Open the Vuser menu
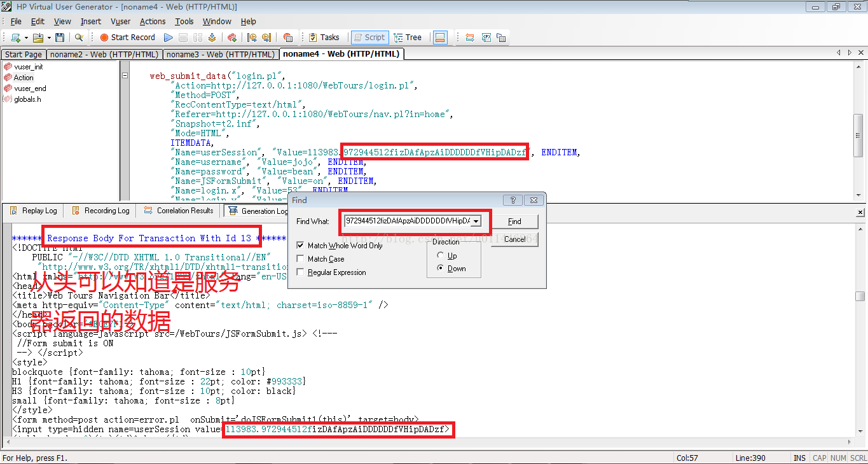 pyautogui.click(x=121, y=22)
